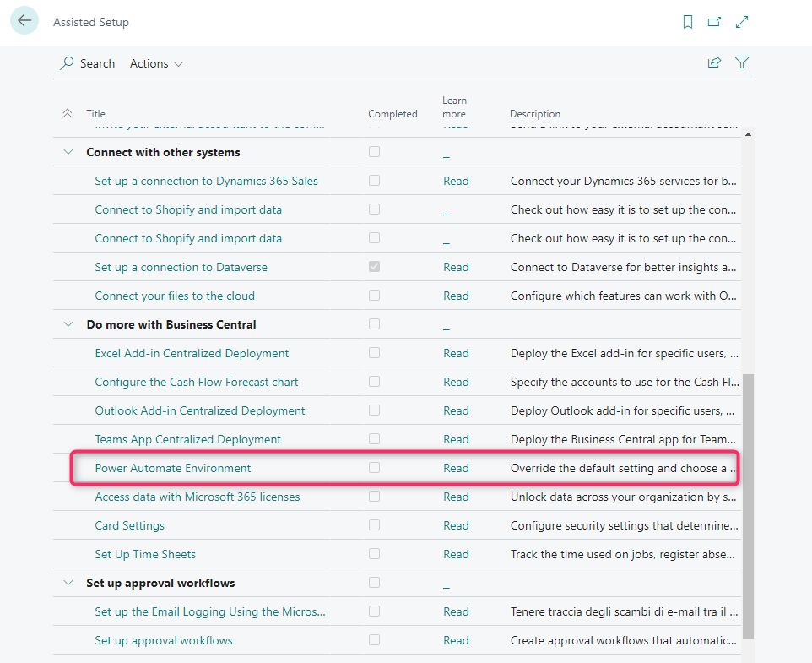Open Configure the Cash Flow Forecast chart
812x663 pixels.
[197, 382]
